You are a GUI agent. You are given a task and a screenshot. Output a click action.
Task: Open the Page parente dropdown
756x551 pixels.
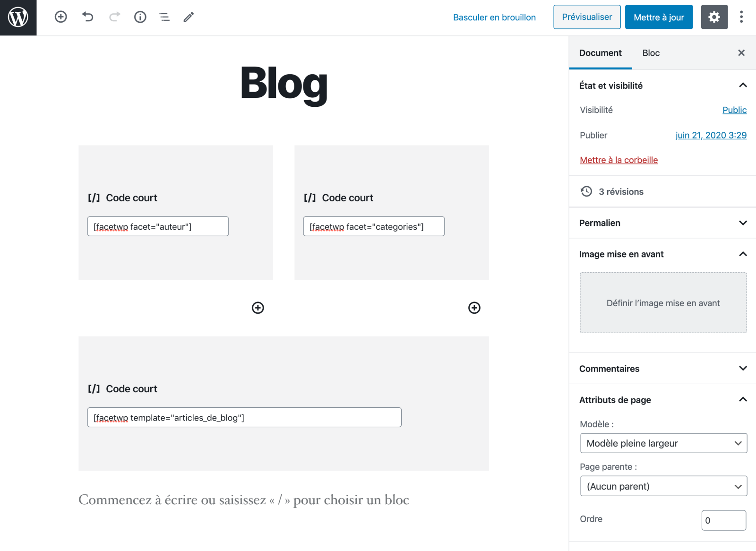tap(663, 486)
